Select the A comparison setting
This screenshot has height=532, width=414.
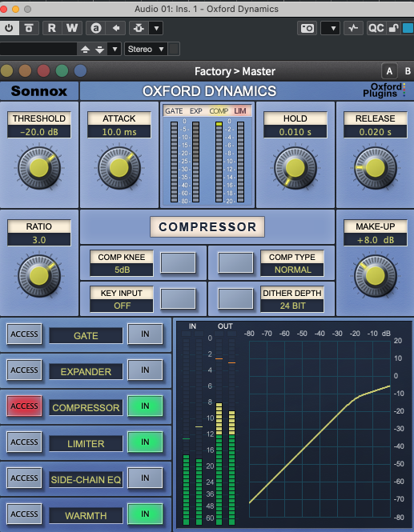(389, 71)
